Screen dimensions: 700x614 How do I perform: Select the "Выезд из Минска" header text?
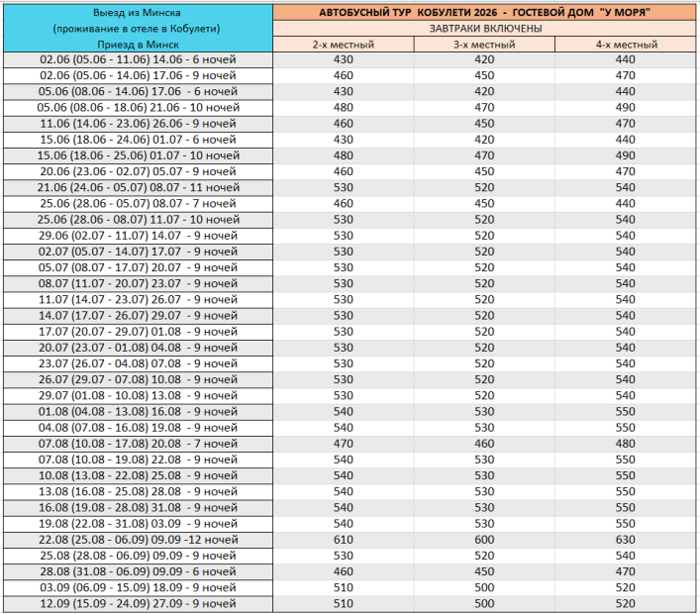click(136, 12)
